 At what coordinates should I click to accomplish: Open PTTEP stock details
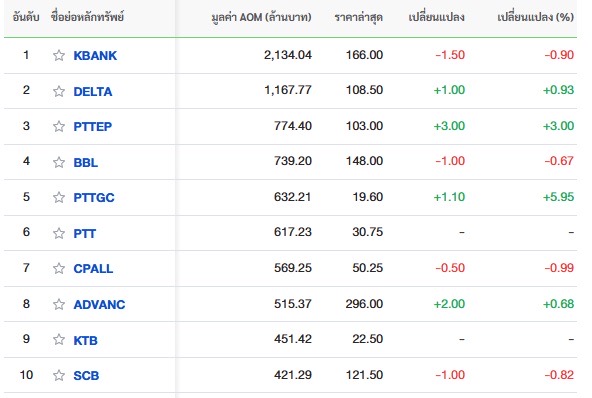(x=93, y=126)
